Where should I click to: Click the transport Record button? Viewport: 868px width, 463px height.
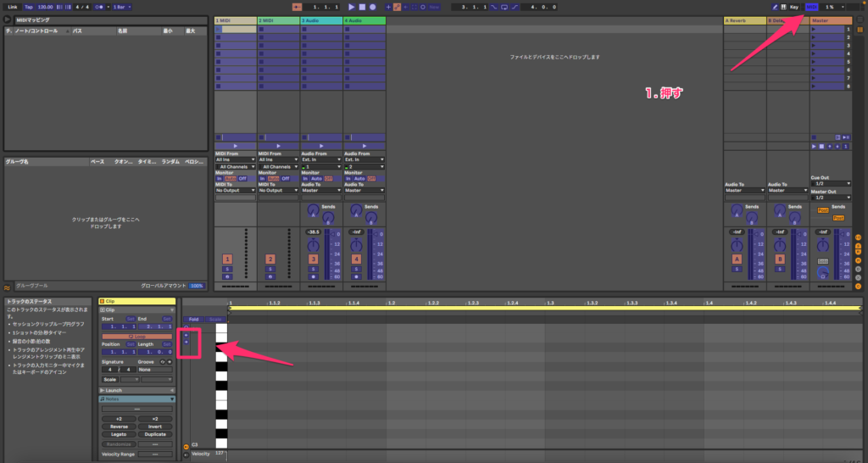click(x=372, y=7)
